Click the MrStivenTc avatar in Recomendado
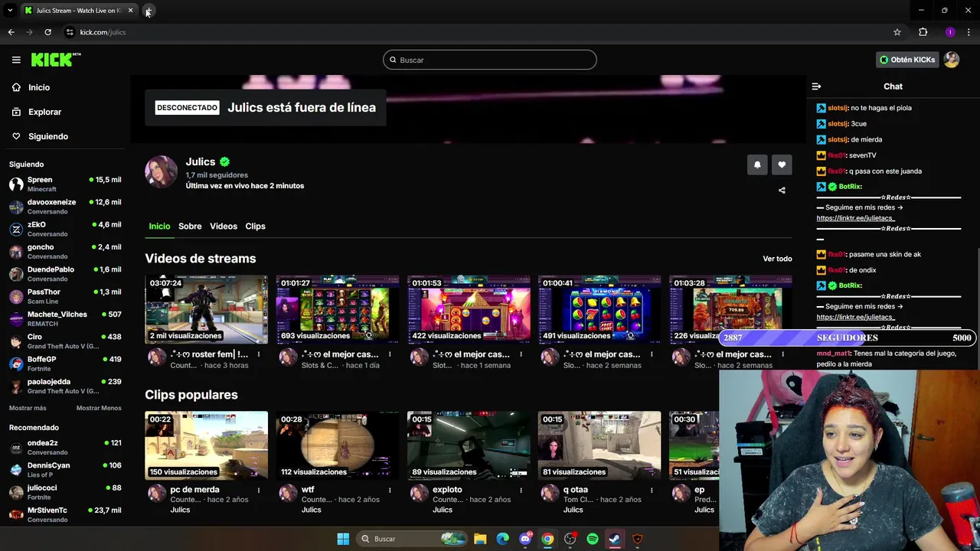 16,514
